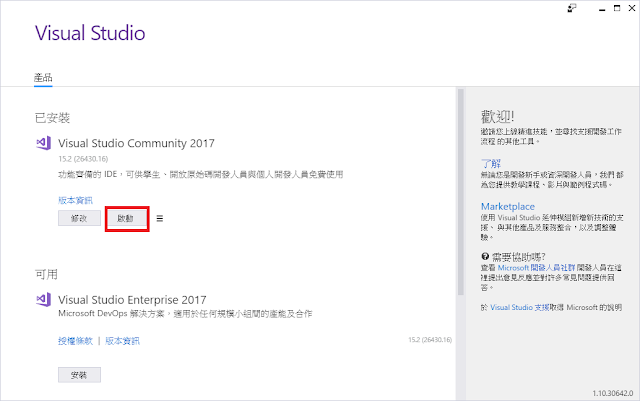640x401 pixels.
Task: Open the Microsoft 開發人員社群 link
Action: click(536, 267)
